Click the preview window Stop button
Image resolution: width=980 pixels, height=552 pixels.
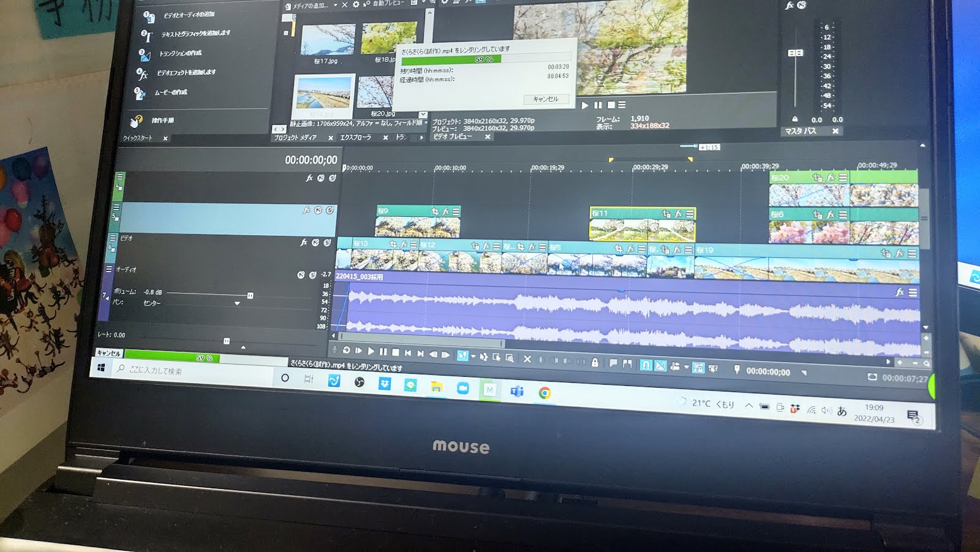click(x=611, y=105)
